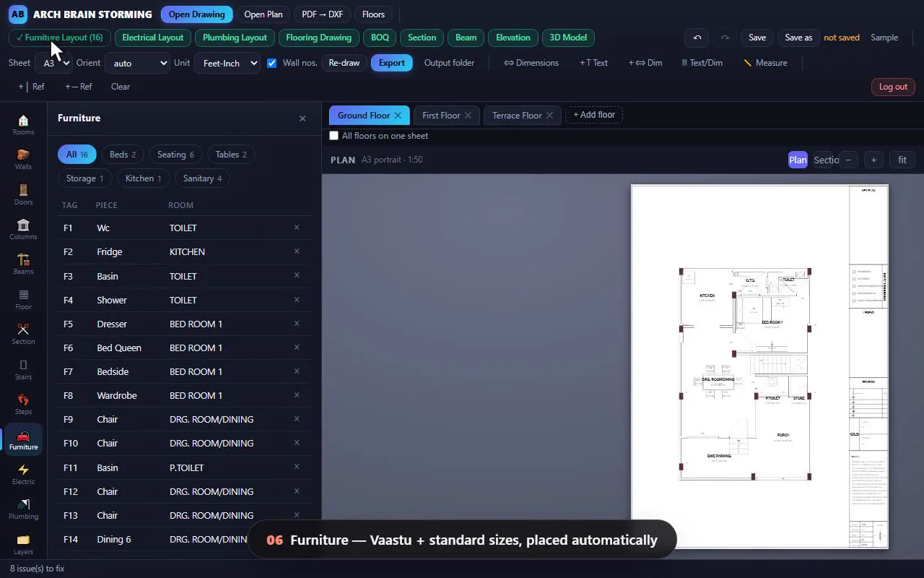924x578 pixels.
Task: Open the Sheet size A3 dropdown
Action: 53,63
